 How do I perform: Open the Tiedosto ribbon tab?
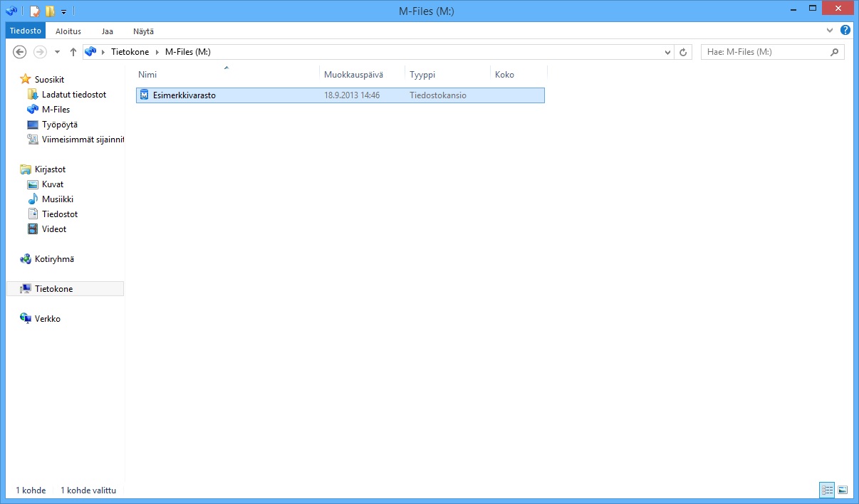coord(26,31)
